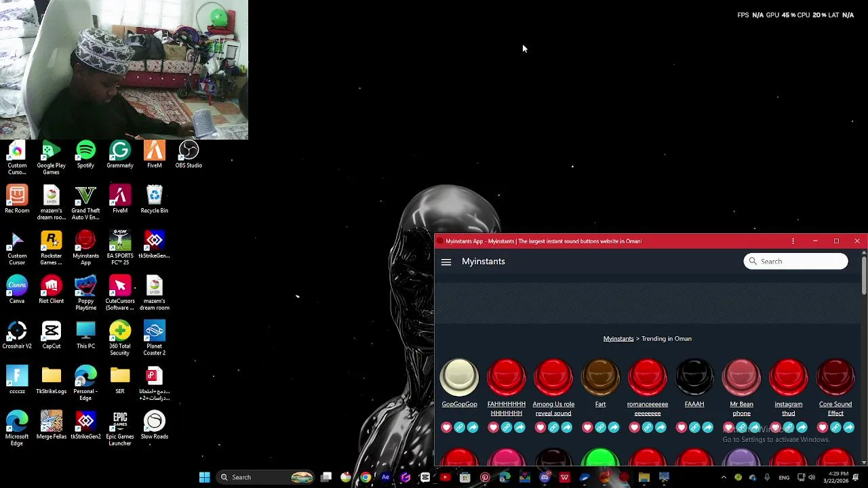
Task: Open CapCut desktop shortcut
Action: [52, 335]
